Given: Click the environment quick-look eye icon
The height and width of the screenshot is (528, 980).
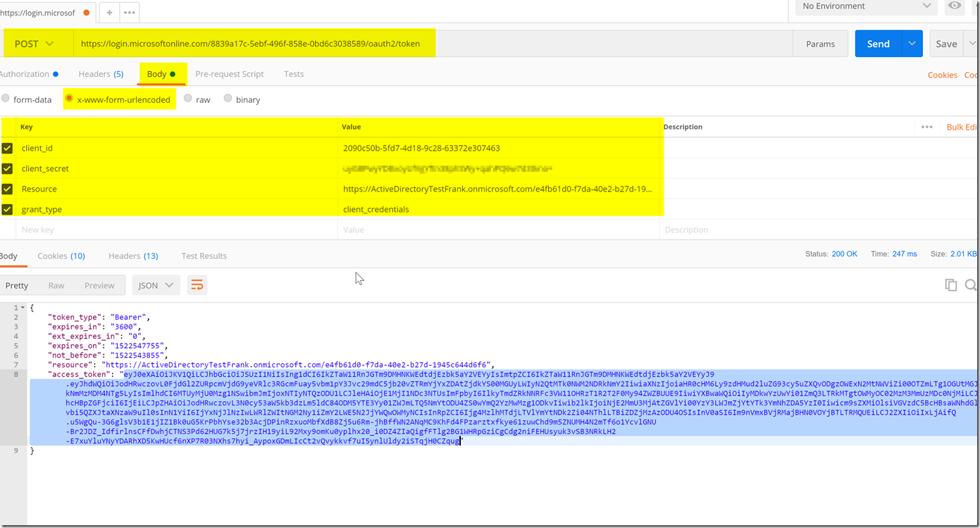Looking at the screenshot, I should click(955, 6).
